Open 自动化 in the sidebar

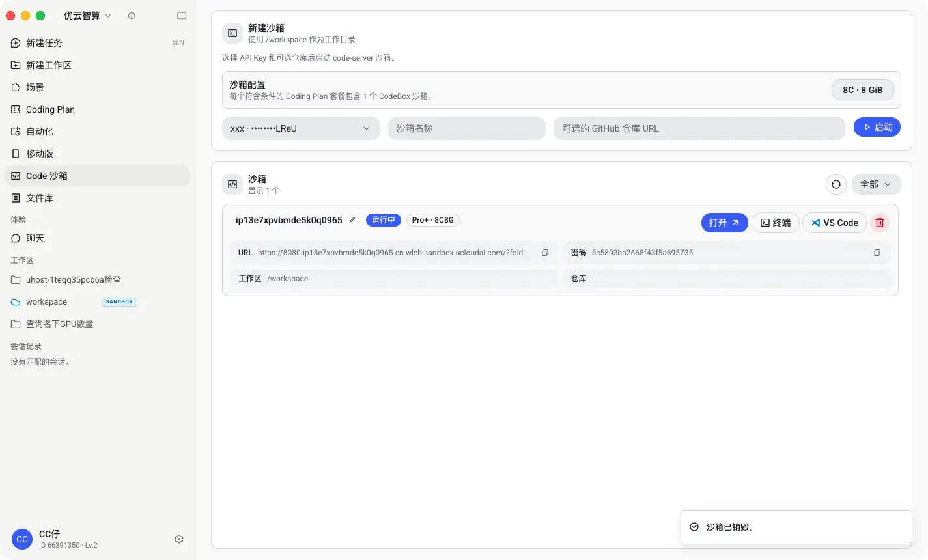[x=98, y=132]
